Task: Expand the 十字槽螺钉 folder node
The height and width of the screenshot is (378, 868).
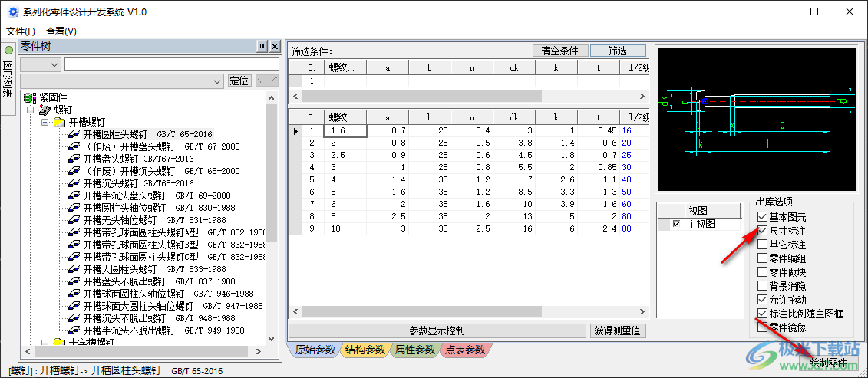Action: click(x=45, y=343)
